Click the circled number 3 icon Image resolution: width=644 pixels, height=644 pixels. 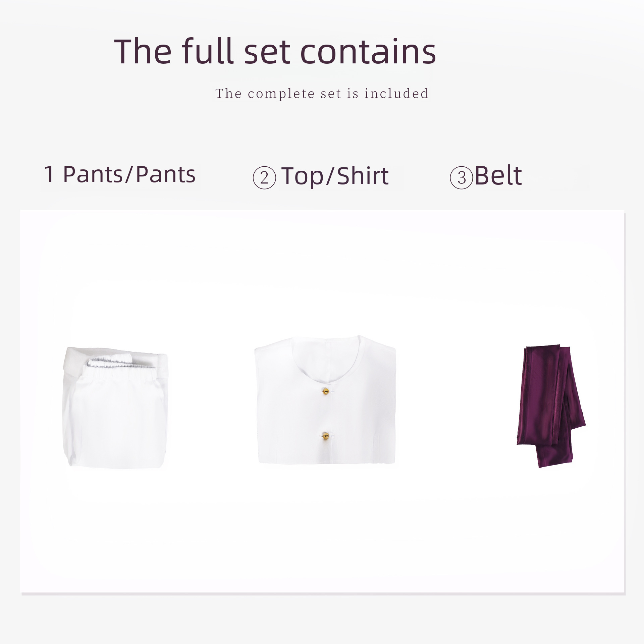(461, 177)
